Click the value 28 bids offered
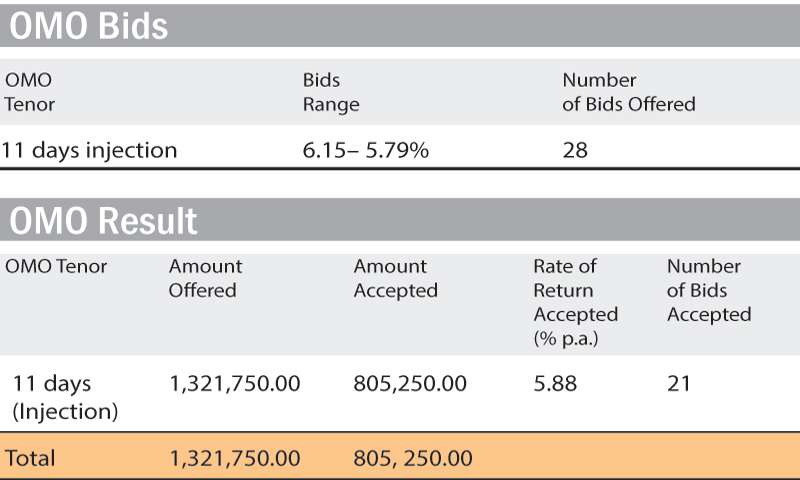 click(575, 150)
